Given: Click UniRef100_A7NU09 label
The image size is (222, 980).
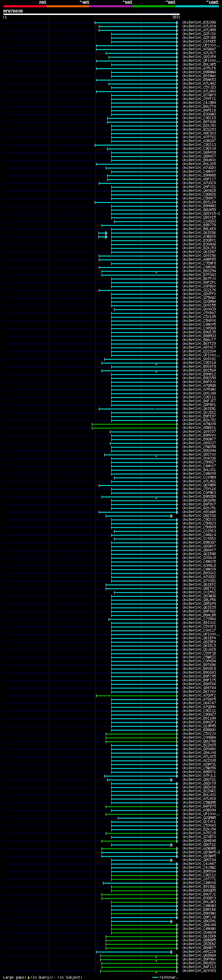Looking at the screenshot, I should (x=199, y=424).
